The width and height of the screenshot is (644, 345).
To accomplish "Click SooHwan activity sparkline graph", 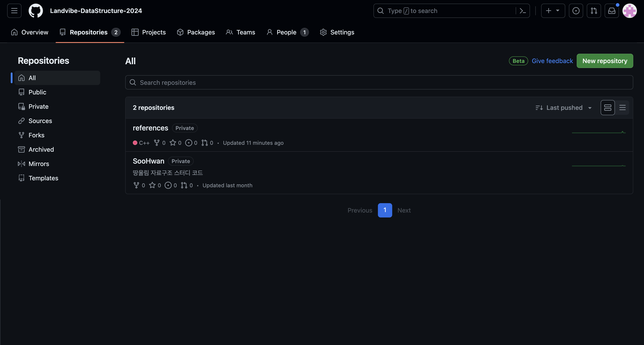I will [599, 165].
